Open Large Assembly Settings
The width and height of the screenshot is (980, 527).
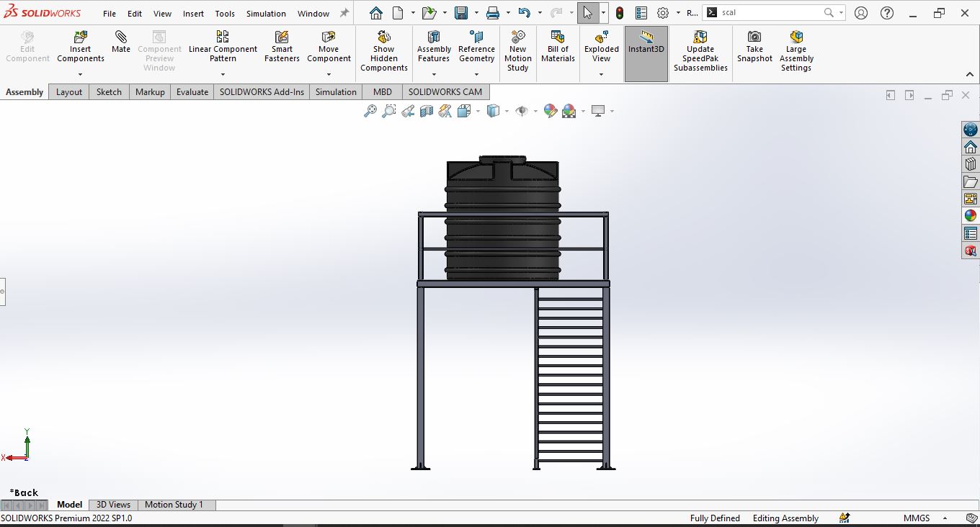pos(796,50)
